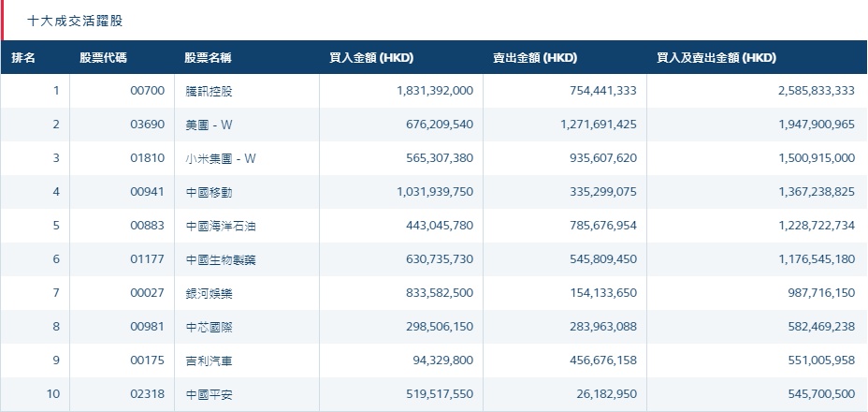The image size is (868, 412).
Task: Click buy amount 519,517,550
Action: pyautogui.click(x=440, y=394)
